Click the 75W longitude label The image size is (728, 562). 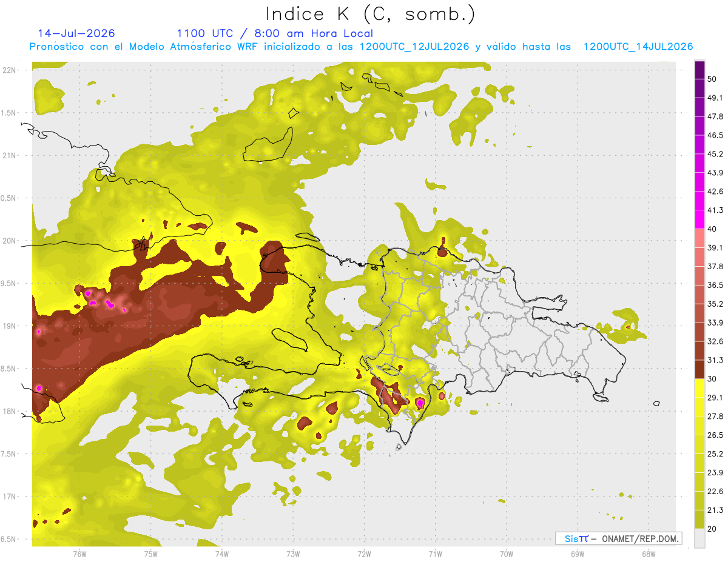150,554
